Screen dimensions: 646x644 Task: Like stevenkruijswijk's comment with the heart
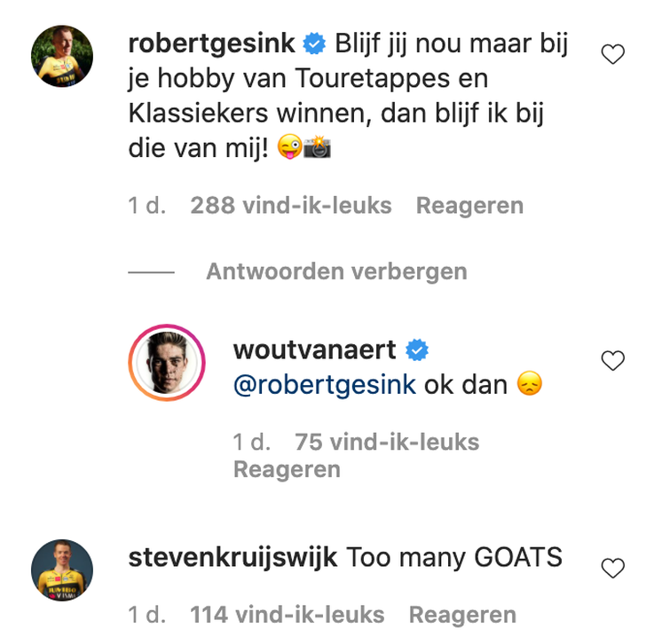tap(612, 568)
